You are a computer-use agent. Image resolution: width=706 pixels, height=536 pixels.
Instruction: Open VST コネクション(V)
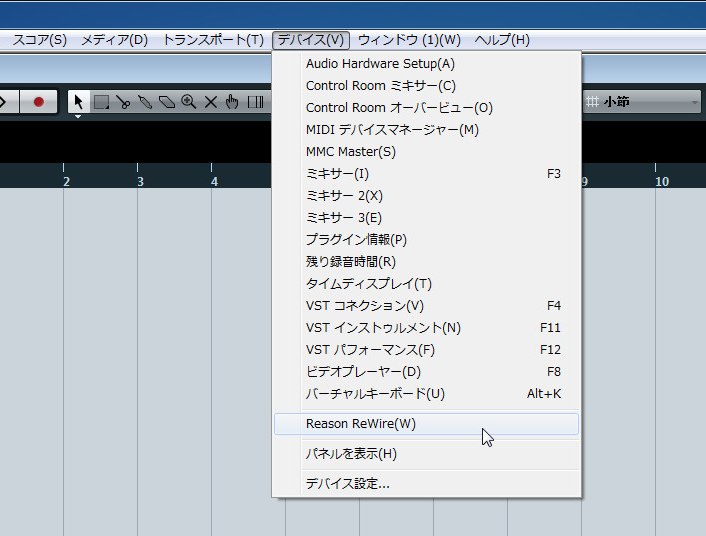[426, 306]
